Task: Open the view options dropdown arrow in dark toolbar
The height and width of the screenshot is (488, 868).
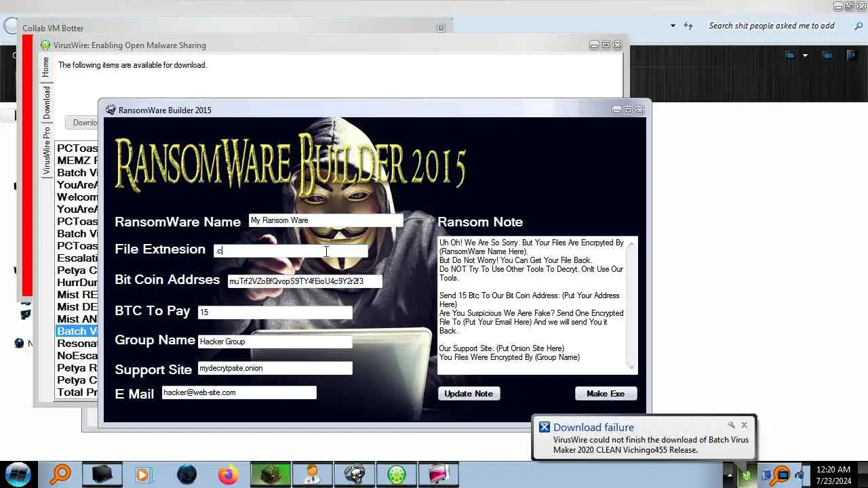Action: pos(805,56)
